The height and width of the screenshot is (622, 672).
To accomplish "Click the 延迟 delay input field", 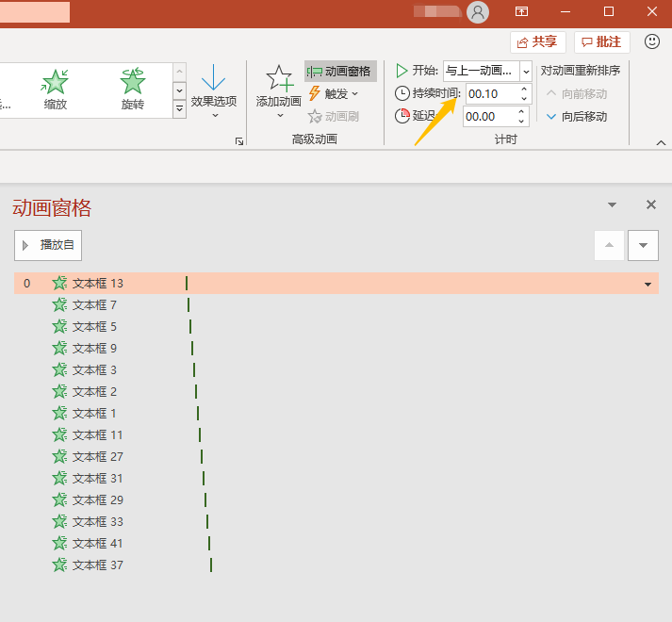I will pos(489,117).
